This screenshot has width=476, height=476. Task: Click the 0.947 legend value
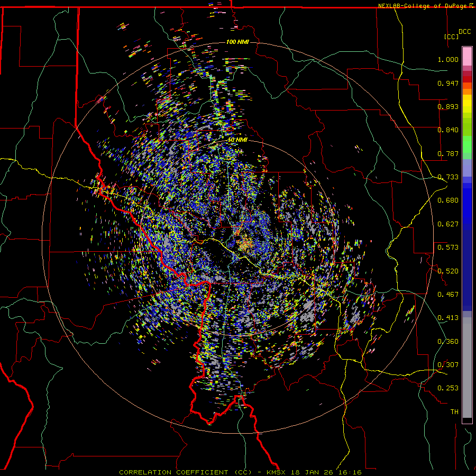[x=448, y=83]
